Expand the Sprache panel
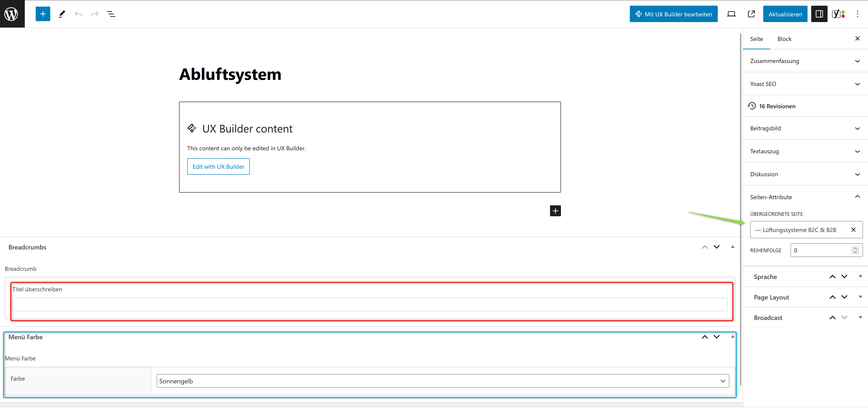The image size is (868, 410). point(860,277)
